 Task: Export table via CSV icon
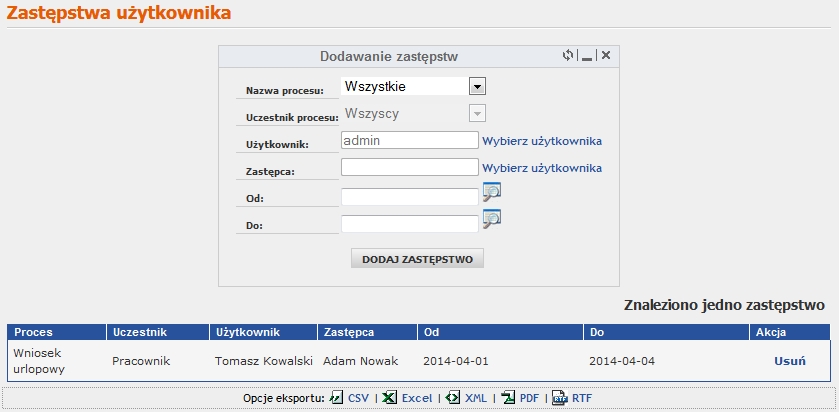click(x=336, y=398)
